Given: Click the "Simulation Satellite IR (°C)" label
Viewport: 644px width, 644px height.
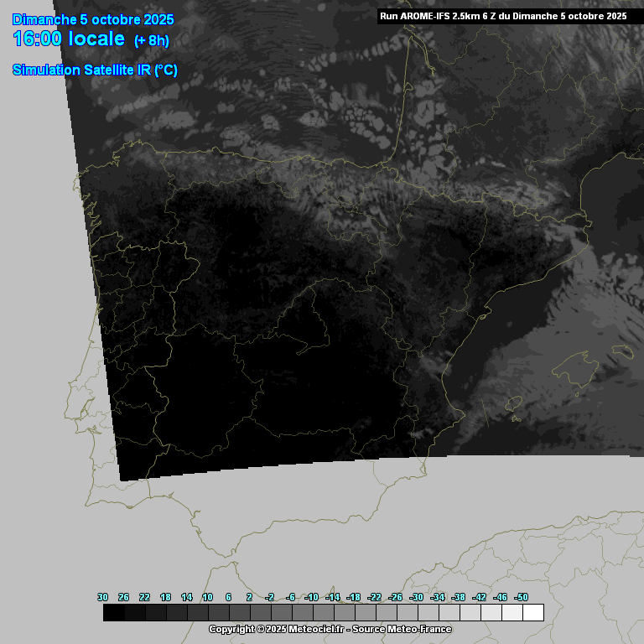Looking at the screenshot, I should click(x=95, y=70).
